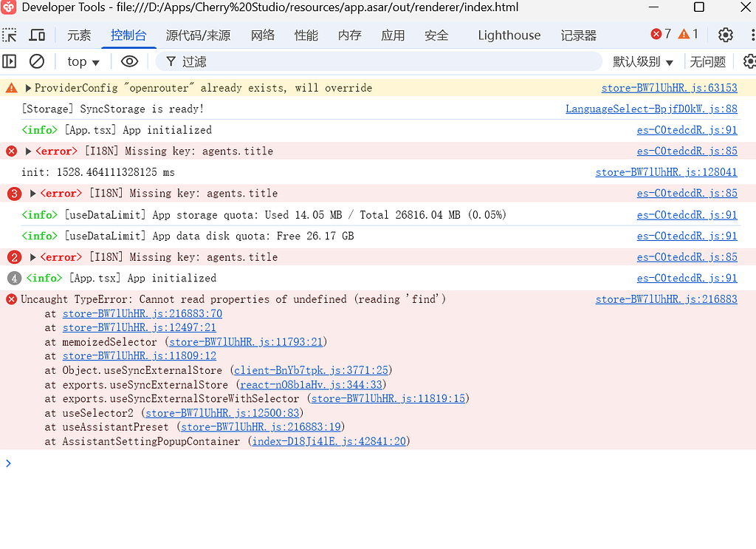Switch to the 网络 tab
This screenshot has height=549, width=756.
point(263,35)
